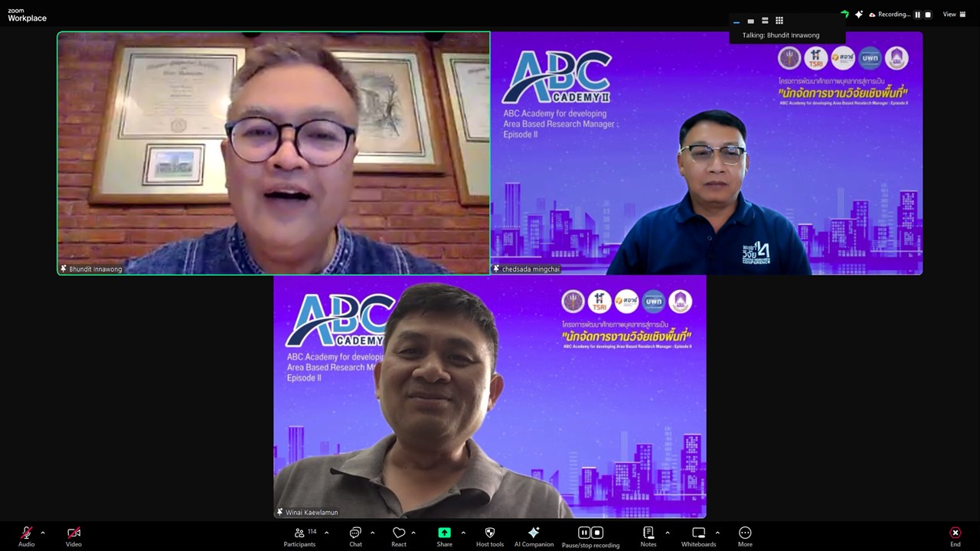Click the Bhundit Innawong name label

[96, 269]
